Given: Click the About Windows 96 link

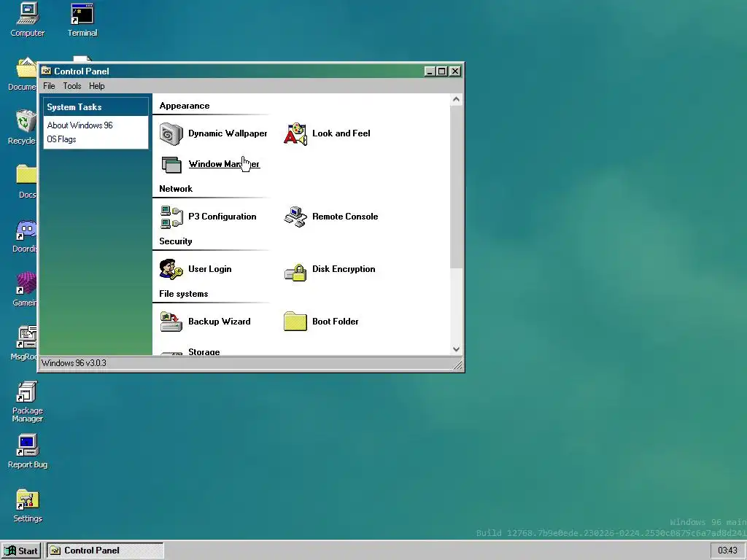Looking at the screenshot, I should 80,125.
